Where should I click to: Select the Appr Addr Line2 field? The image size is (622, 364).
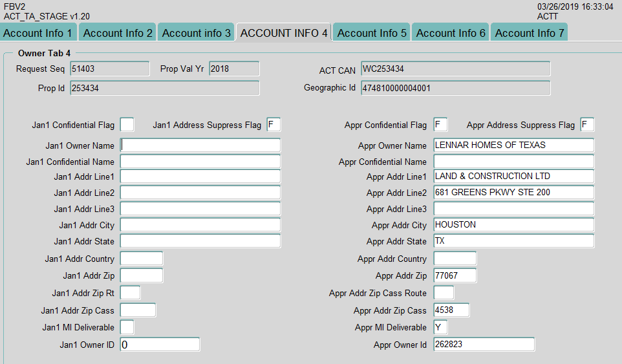coord(513,193)
